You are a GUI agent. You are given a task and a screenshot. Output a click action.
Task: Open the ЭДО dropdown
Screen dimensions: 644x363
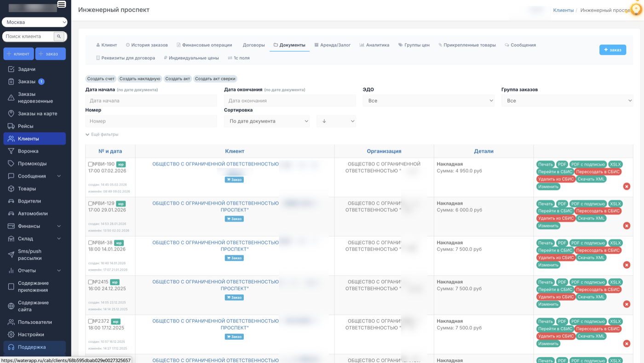[x=428, y=100]
